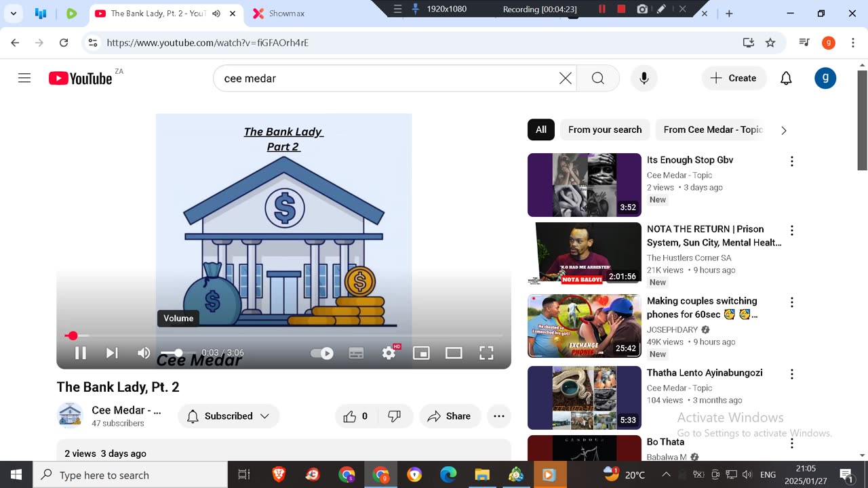The width and height of the screenshot is (868, 488).
Task: Open the Its Enough Stop Gbv thumbnail
Action: click(x=585, y=185)
